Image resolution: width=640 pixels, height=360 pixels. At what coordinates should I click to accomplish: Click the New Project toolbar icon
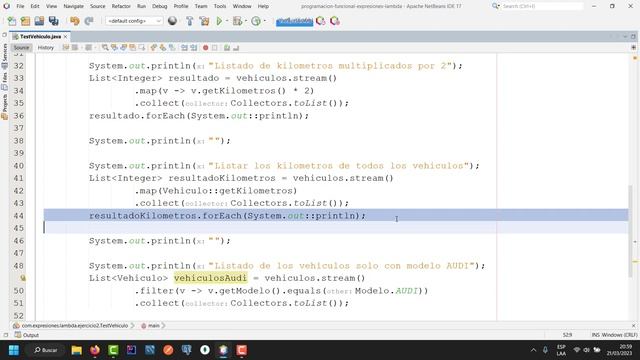[25, 21]
